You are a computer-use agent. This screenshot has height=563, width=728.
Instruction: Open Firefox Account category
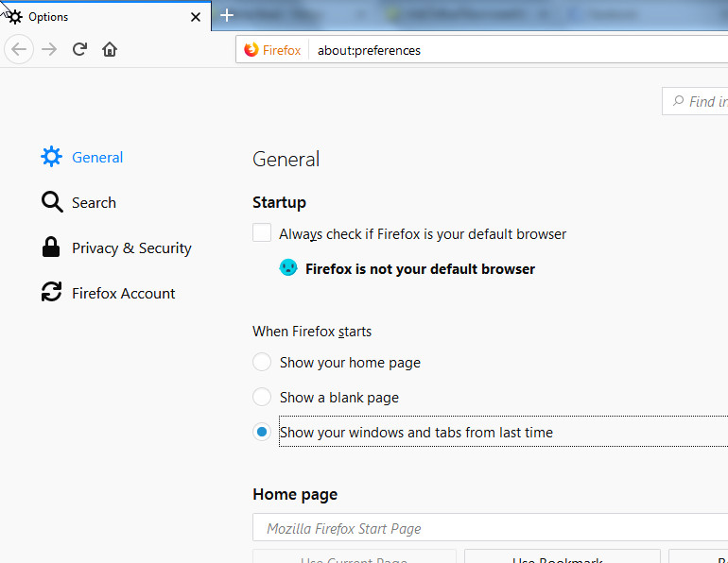coord(108,293)
